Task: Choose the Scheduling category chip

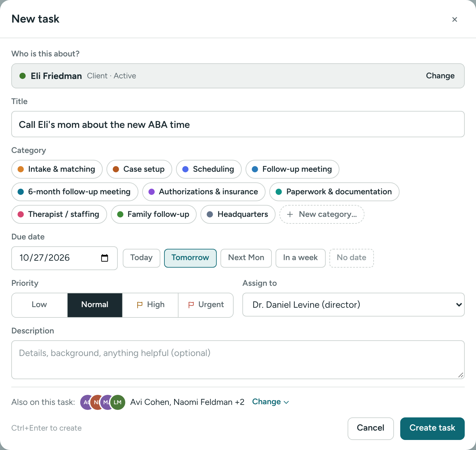Action: click(x=209, y=169)
